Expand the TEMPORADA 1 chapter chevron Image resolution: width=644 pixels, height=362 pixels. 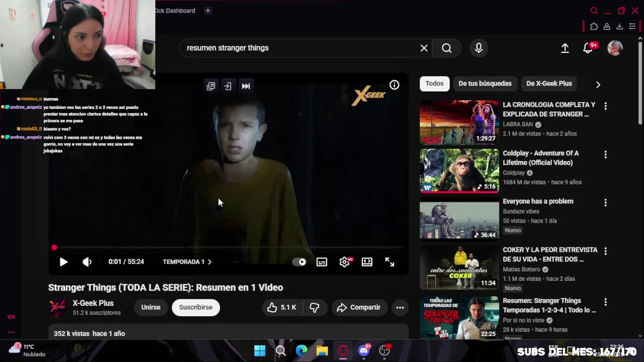[210, 262]
